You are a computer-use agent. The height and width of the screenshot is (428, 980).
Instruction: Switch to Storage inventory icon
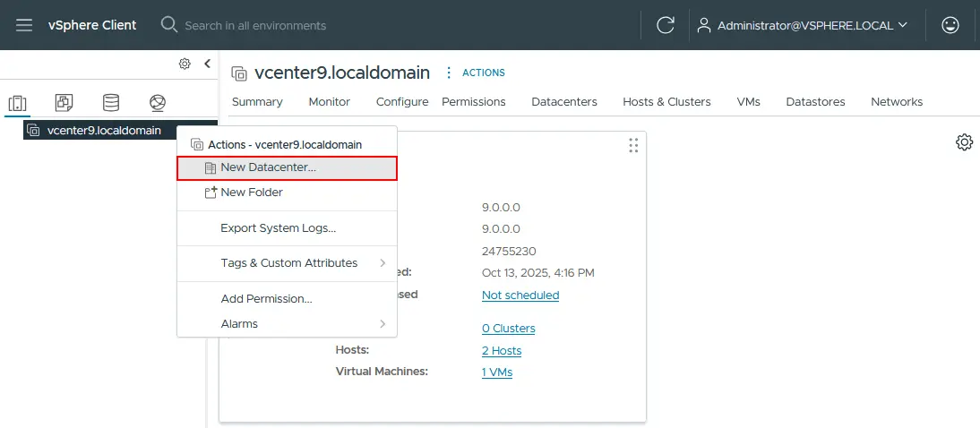point(111,102)
